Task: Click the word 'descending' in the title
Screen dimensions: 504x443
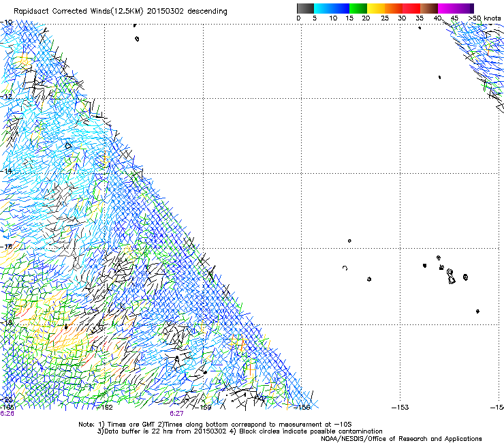Action: [x=207, y=12]
